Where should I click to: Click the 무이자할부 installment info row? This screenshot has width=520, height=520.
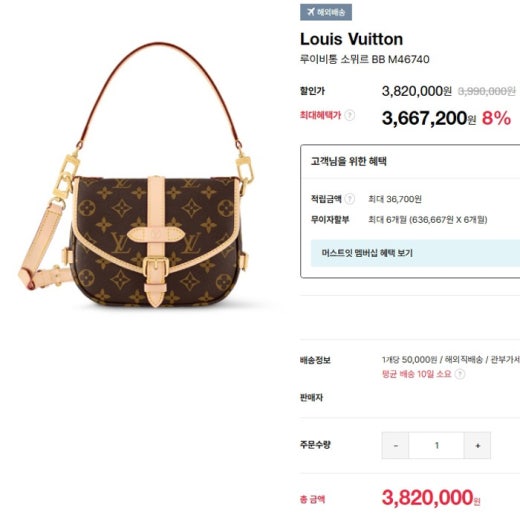pyautogui.click(x=399, y=220)
